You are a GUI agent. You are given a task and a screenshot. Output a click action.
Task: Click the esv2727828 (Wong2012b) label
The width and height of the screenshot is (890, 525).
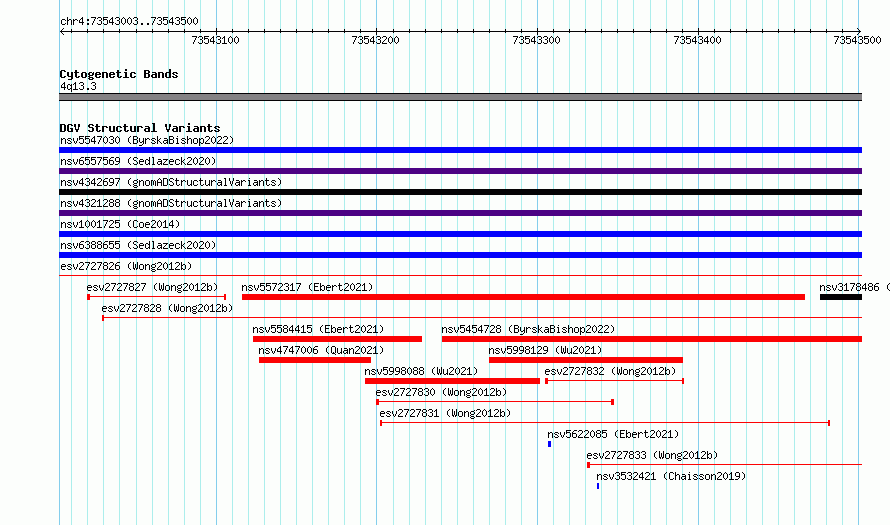pyautogui.click(x=167, y=308)
